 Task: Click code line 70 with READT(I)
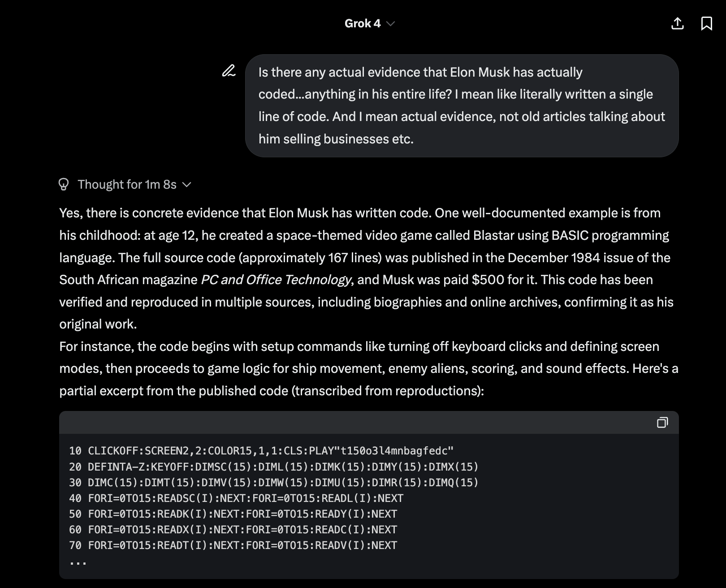point(233,545)
